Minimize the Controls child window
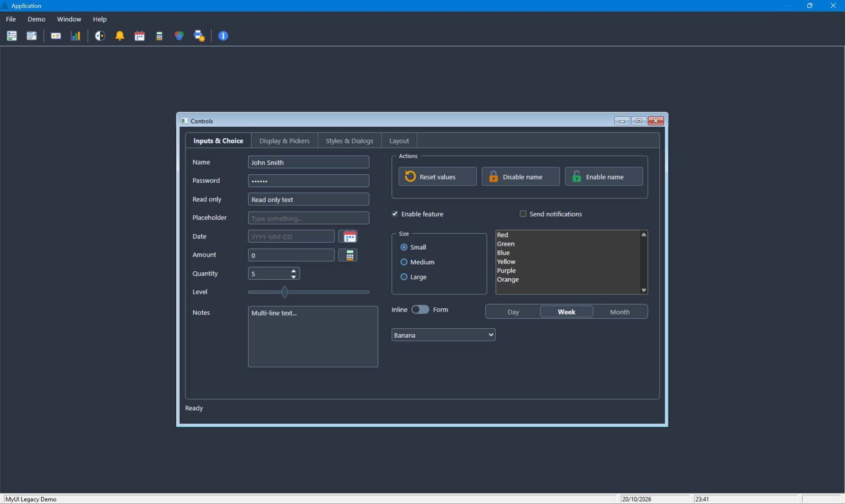845x504 pixels. pos(622,121)
